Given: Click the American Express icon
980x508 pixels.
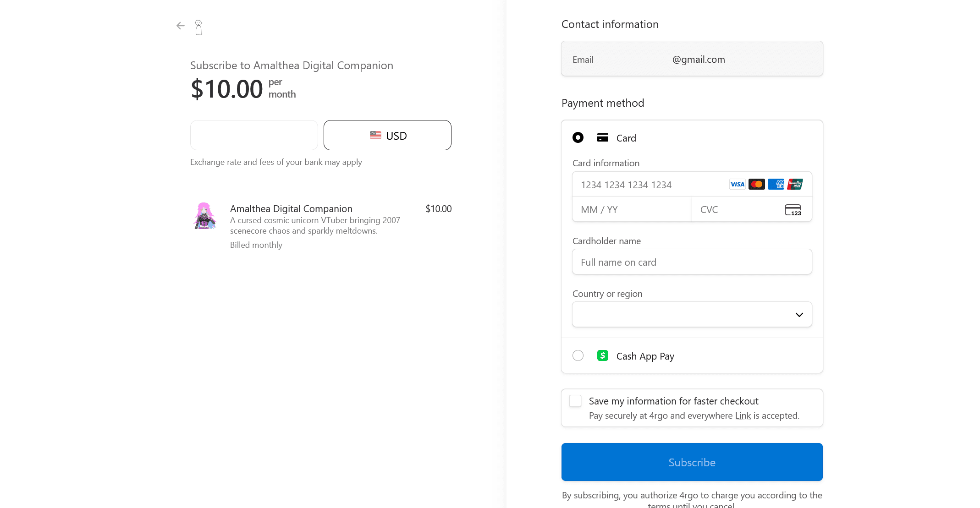Looking at the screenshot, I should [x=776, y=184].
